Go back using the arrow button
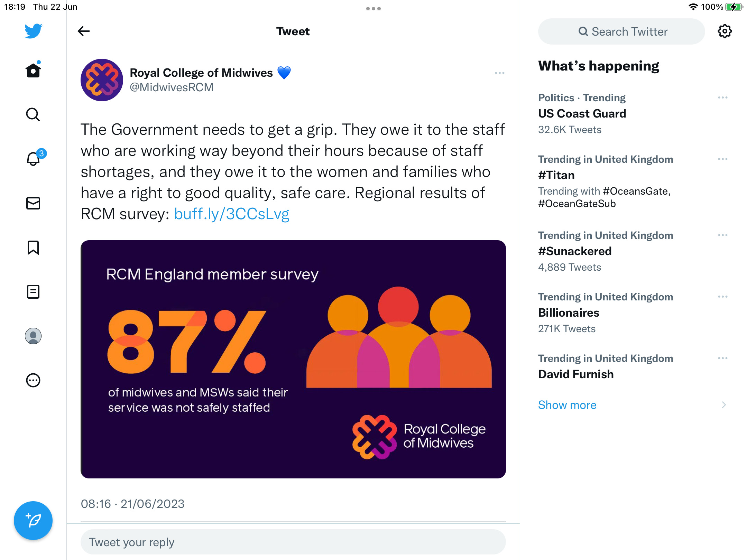Viewport: 747px width, 560px height. click(x=84, y=31)
